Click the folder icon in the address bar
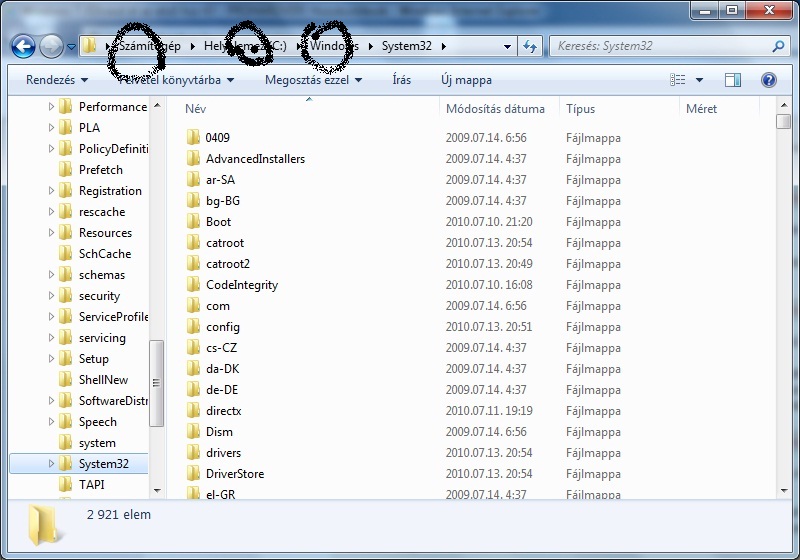 (89, 46)
